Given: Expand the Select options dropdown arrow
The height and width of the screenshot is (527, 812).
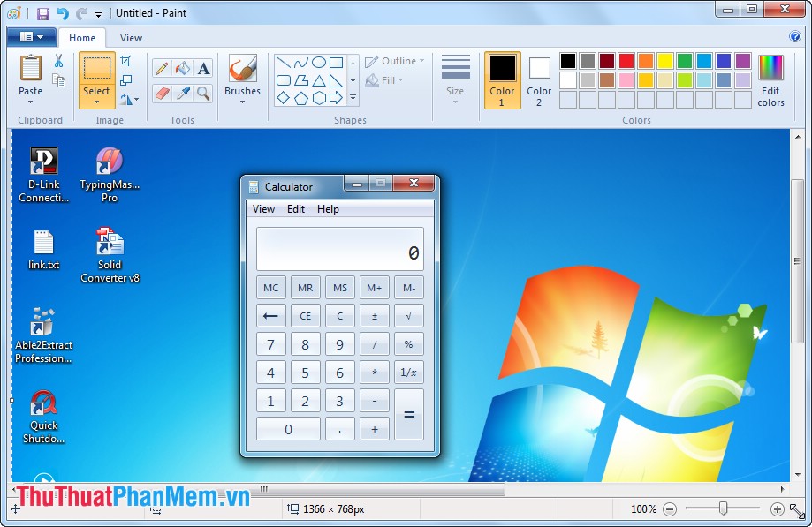Looking at the screenshot, I should (x=97, y=102).
